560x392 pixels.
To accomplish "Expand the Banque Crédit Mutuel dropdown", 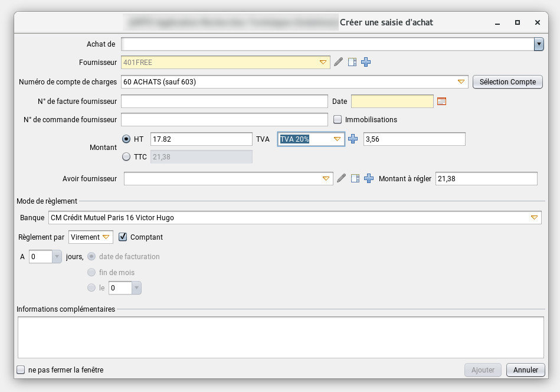I will coord(534,218).
